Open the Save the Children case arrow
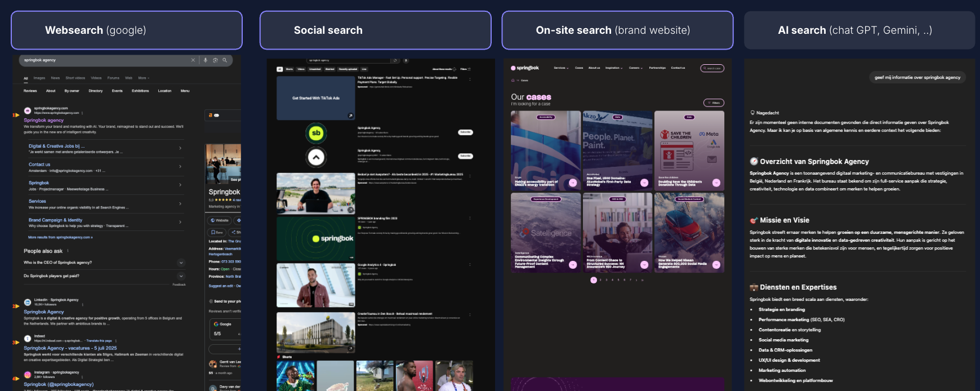 click(716, 183)
